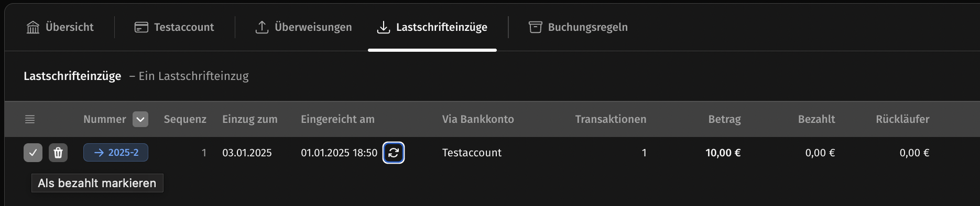This screenshot has width=980, height=206.
Task: Delete the direct debit with trash icon
Action: click(58, 153)
